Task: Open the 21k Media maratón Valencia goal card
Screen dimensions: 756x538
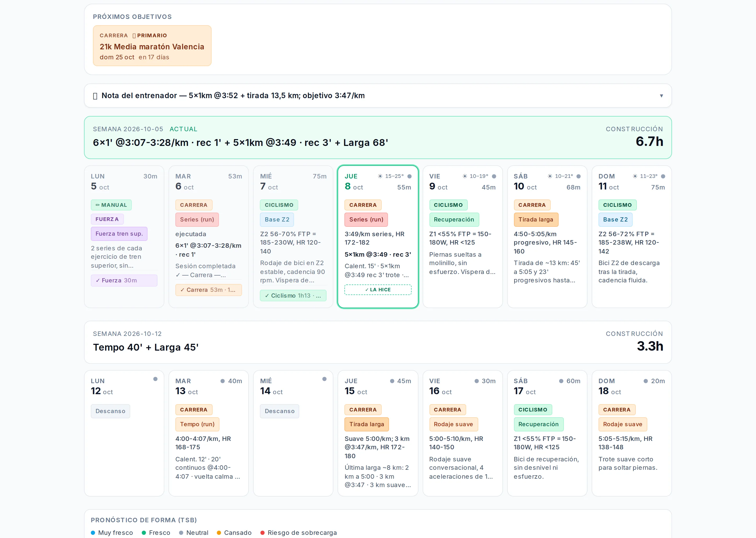Action: click(x=152, y=46)
